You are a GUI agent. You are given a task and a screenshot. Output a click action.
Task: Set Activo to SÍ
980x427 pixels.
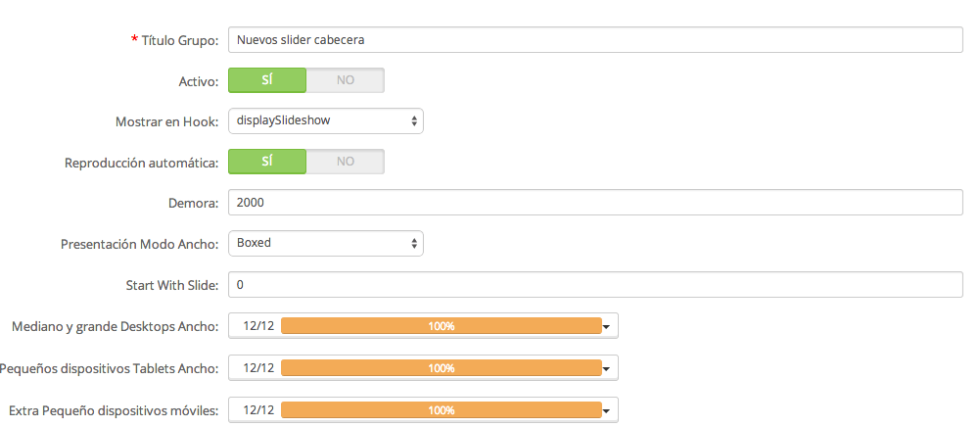[267, 80]
